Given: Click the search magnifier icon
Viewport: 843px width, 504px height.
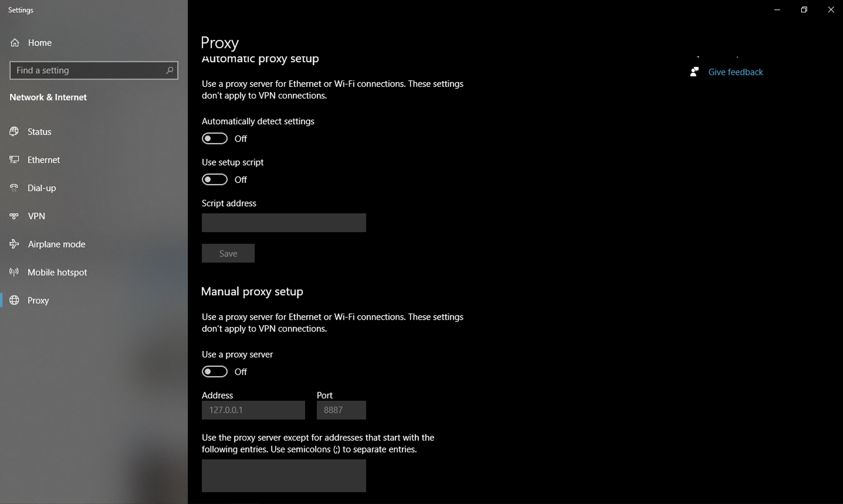Looking at the screenshot, I should pyautogui.click(x=170, y=70).
